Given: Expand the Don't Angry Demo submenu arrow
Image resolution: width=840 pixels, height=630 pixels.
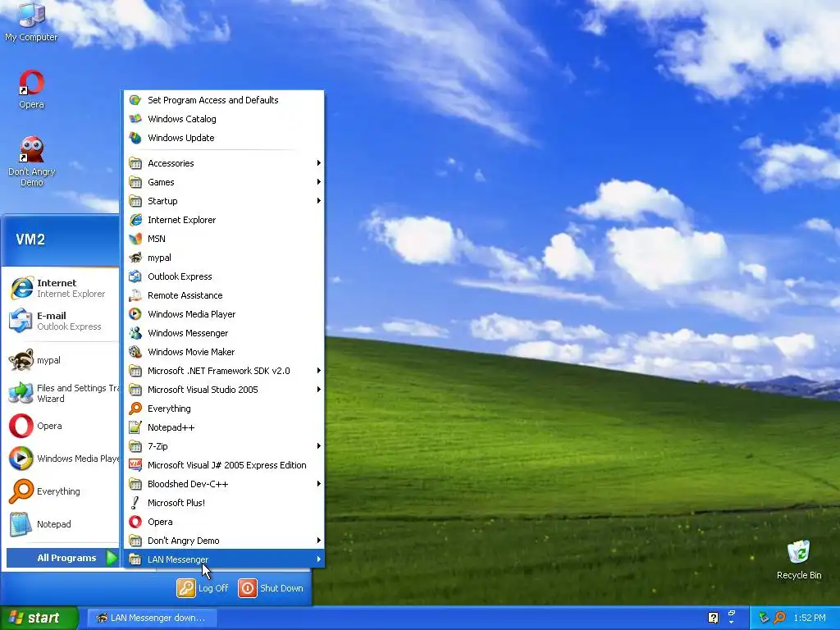Looking at the screenshot, I should coord(319,541).
